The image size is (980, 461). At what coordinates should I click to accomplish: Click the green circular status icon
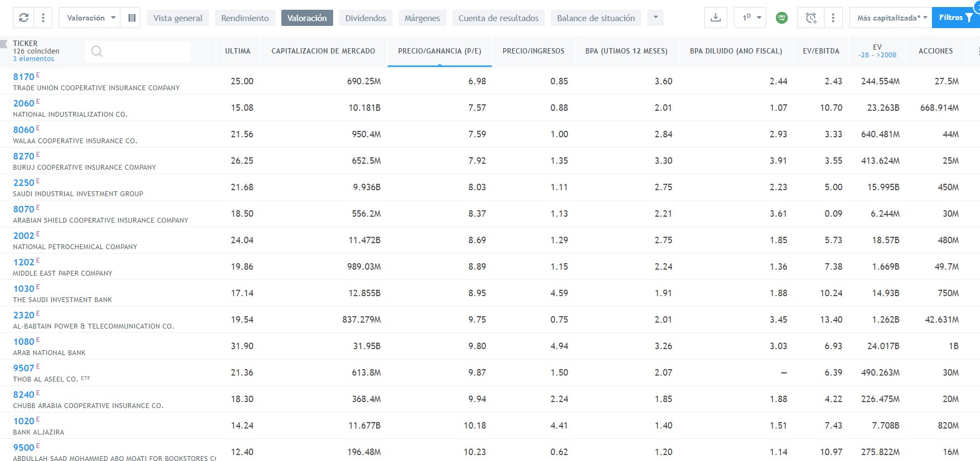tap(781, 18)
